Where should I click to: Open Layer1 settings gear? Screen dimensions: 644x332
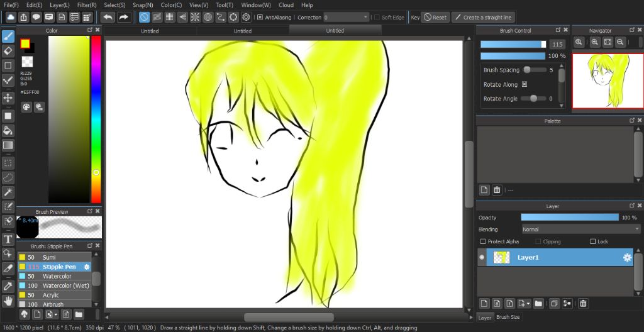pos(627,258)
